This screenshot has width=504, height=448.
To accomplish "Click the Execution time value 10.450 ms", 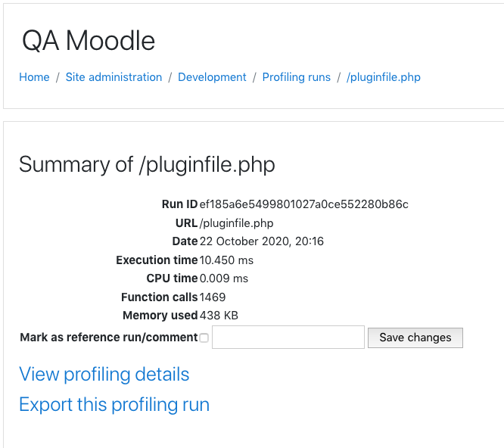I will coord(226,260).
